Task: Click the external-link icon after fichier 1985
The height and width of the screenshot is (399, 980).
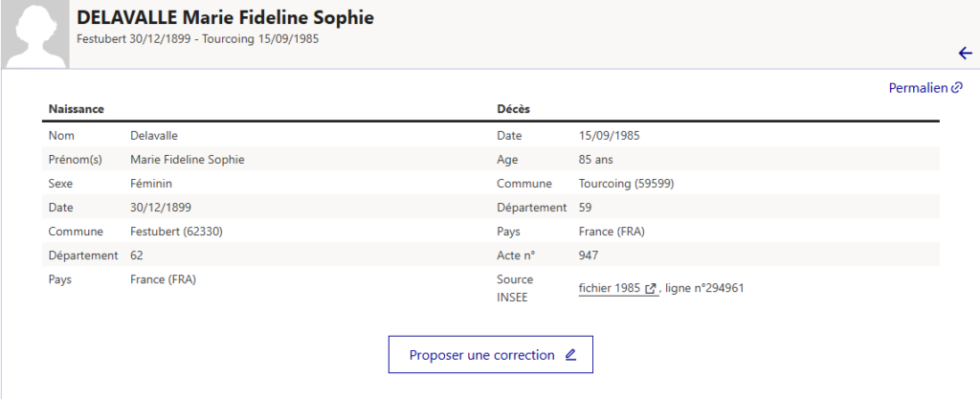Action: 651,288
